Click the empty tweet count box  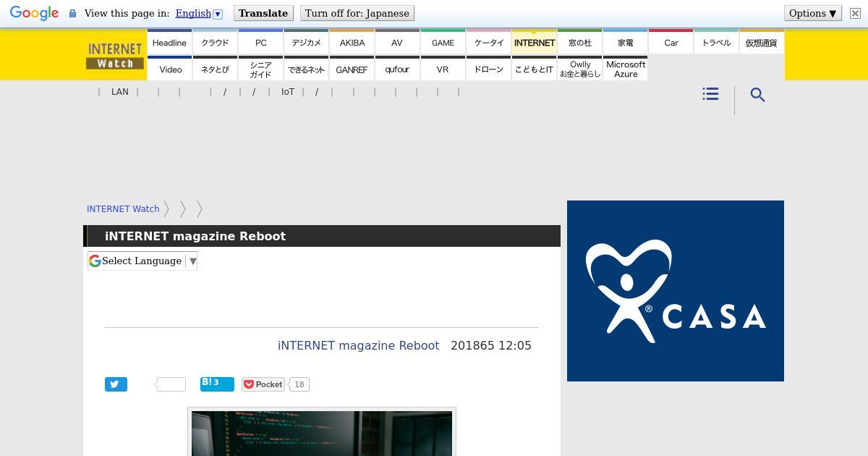(x=171, y=384)
